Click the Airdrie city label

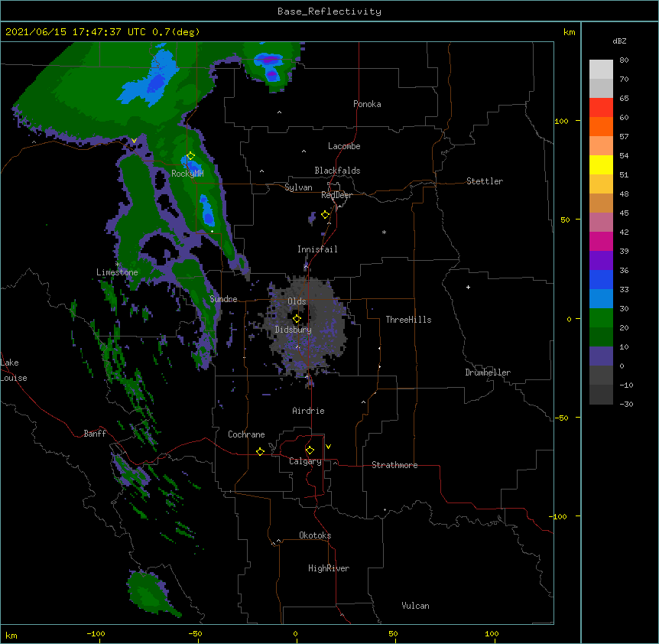coord(309,411)
